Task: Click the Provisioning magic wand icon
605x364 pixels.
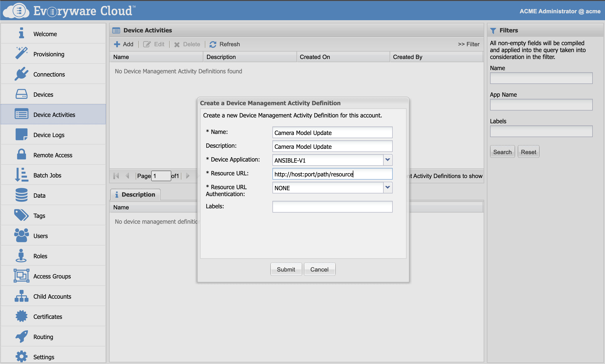Action: point(21,53)
